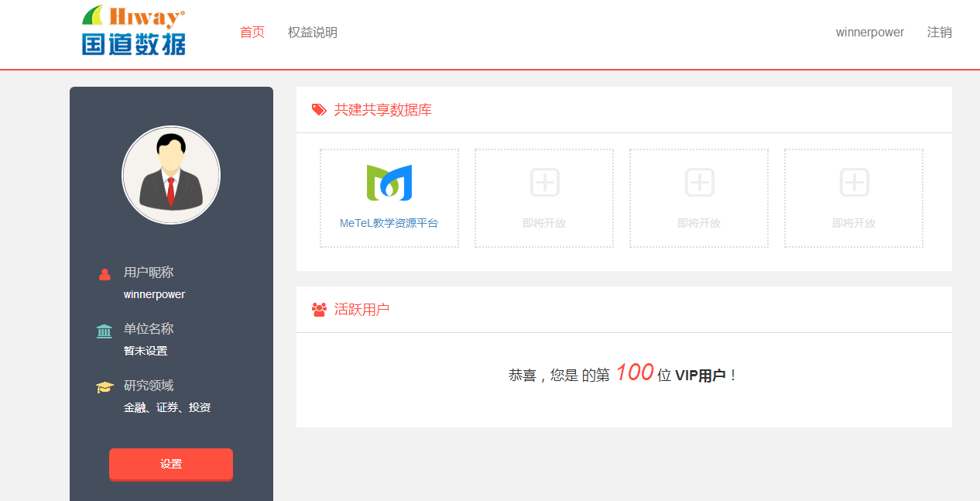Click the red 100 VIP number
This screenshot has width=980, height=501.
[x=635, y=372]
